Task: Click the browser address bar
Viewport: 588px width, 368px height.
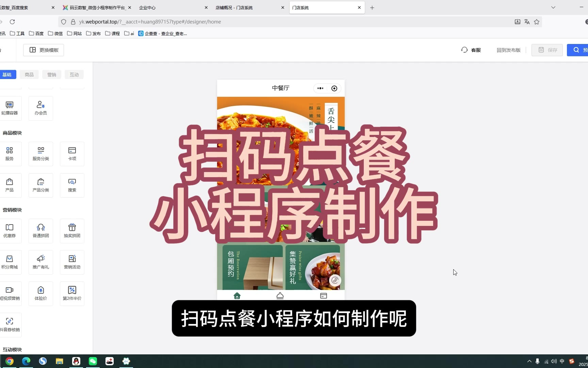Action: 293,22
